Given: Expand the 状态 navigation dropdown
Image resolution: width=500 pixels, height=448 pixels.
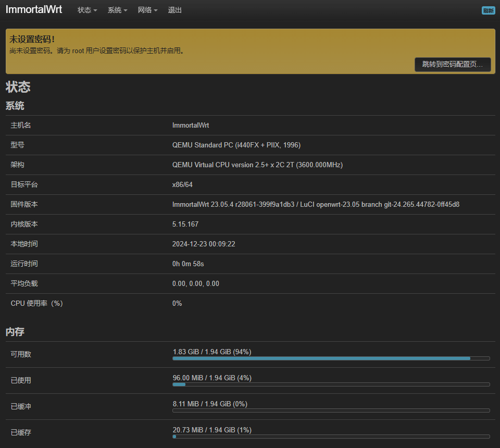Looking at the screenshot, I should [87, 10].
